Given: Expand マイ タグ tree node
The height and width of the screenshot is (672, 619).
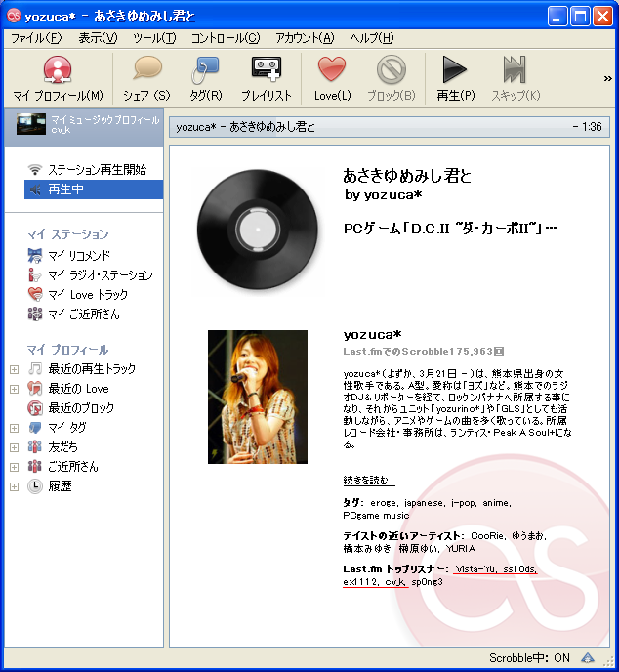Looking at the screenshot, I should (14, 428).
